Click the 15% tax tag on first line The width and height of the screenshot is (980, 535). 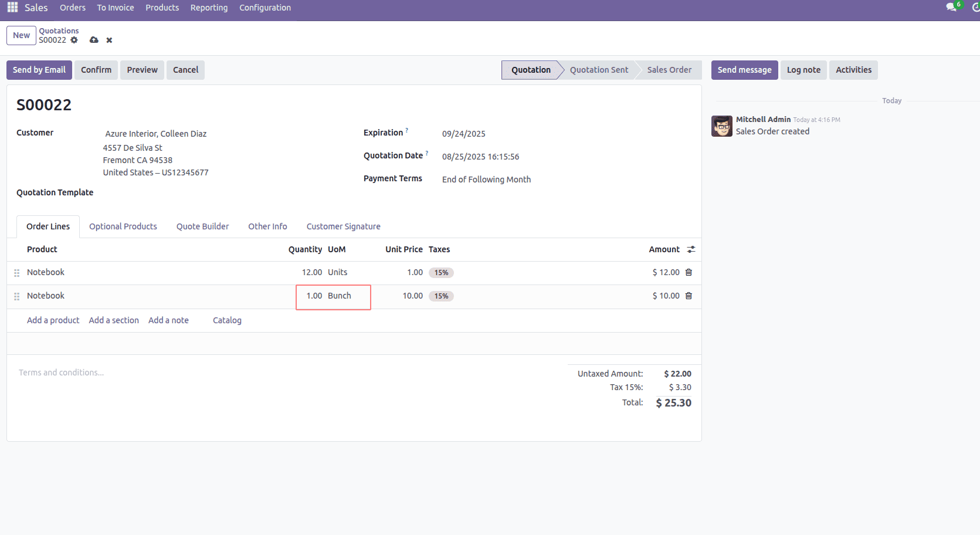pyautogui.click(x=442, y=272)
